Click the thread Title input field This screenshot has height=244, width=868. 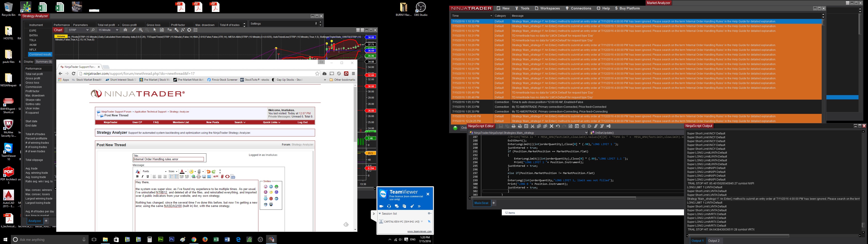click(168, 159)
